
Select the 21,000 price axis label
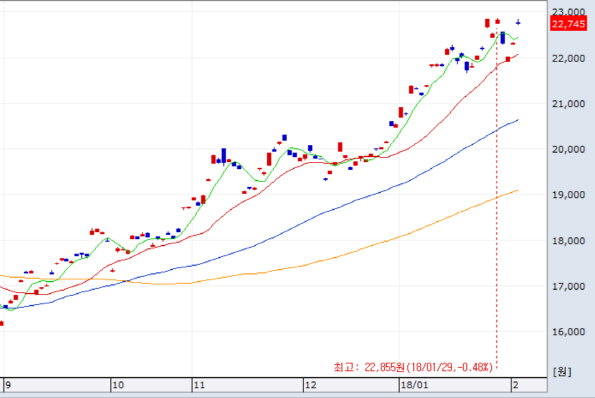[x=568, y=104]
